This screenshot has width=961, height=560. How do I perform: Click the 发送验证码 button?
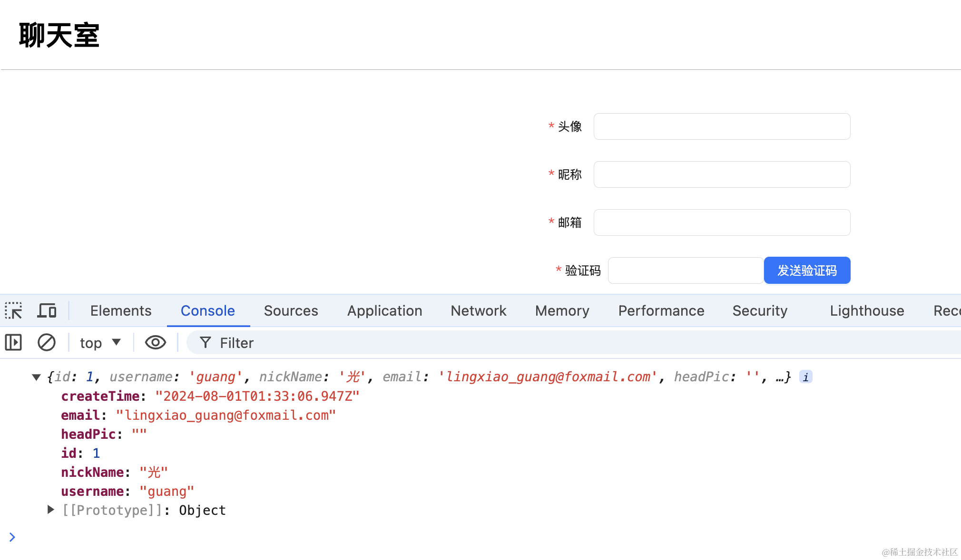(807, 270)
